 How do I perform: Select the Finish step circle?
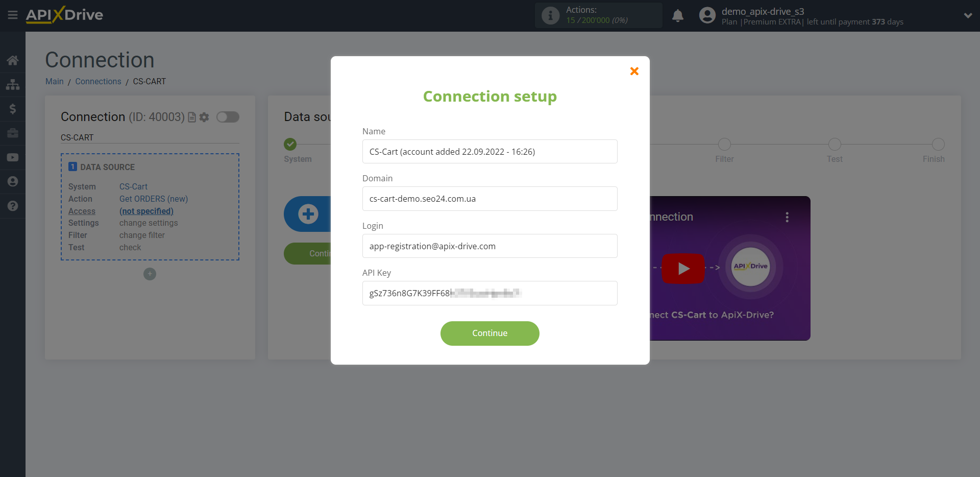[938, 145]
